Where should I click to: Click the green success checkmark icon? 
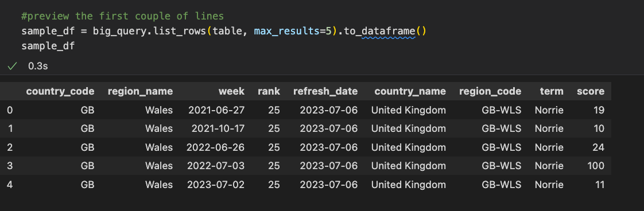(x=12, y=66)
